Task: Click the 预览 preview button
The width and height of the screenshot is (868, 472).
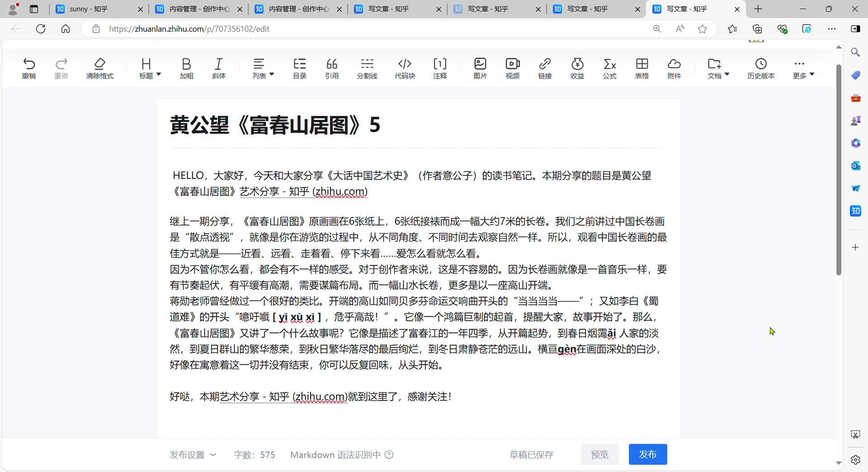Action: 599,454
